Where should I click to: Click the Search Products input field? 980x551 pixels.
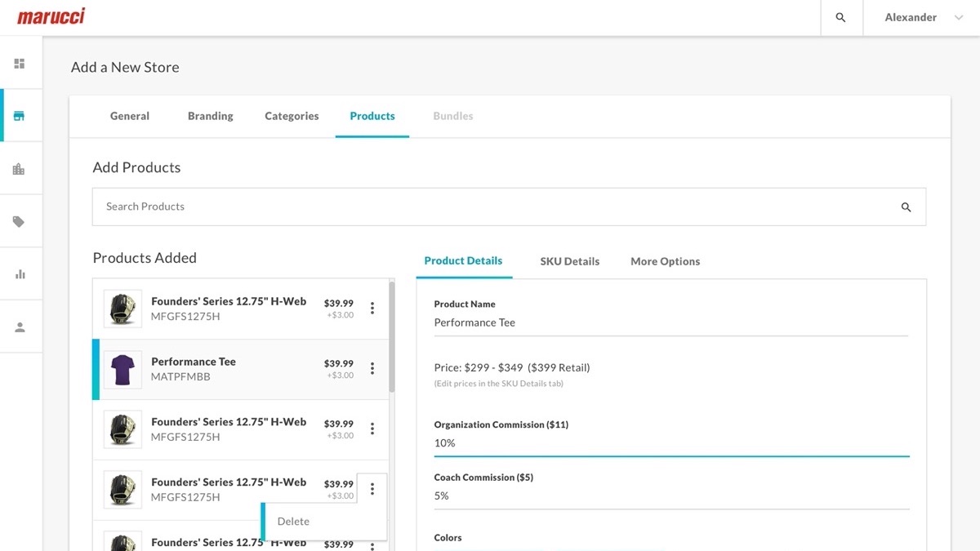tap(509, 207)
